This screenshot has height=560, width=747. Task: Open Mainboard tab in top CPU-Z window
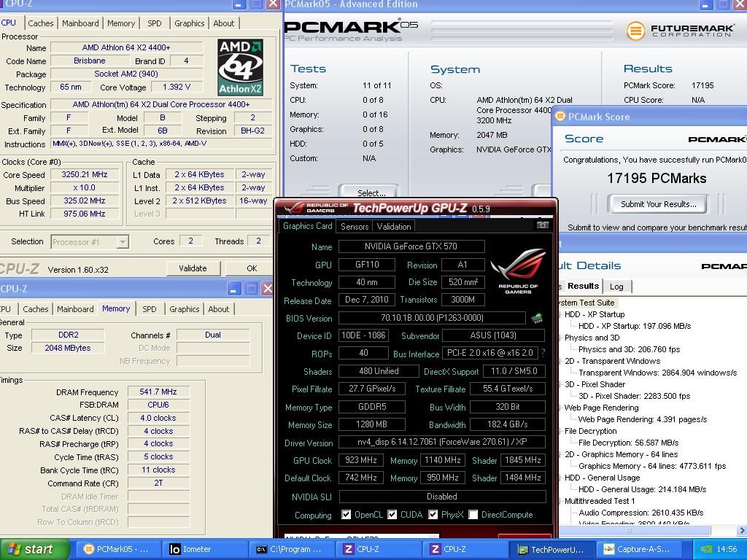click(x=80, y=23)
